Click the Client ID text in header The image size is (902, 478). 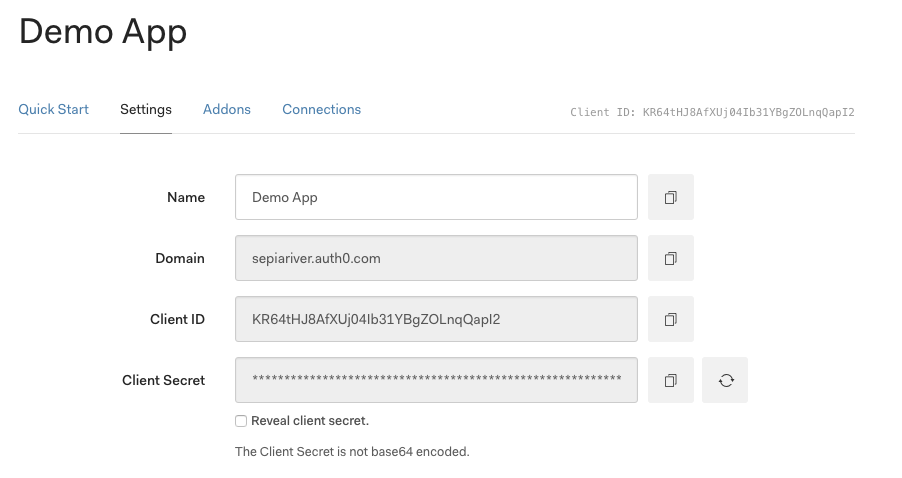pyautogui.click(x=712, y=112)
